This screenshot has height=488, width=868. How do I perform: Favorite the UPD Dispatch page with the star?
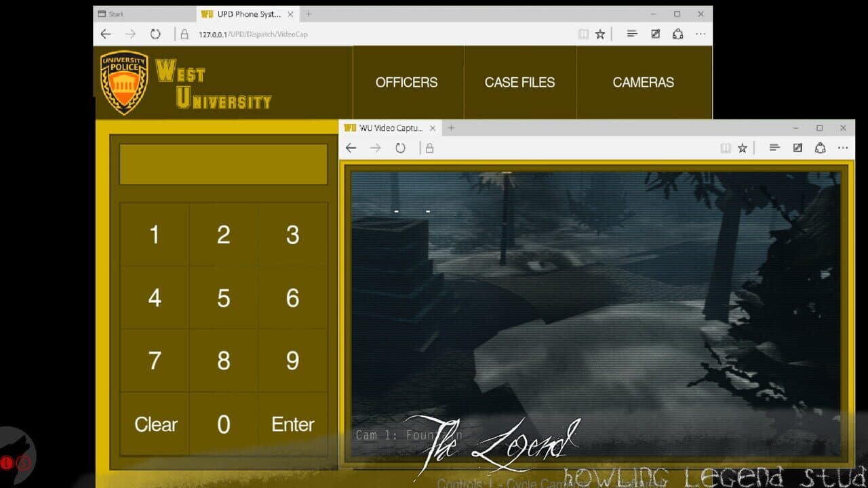click(600, 34)
